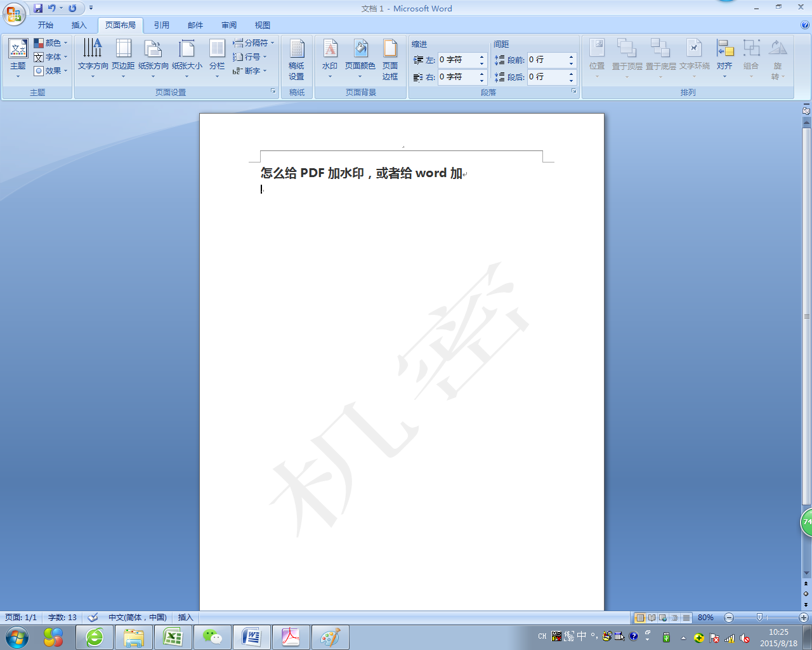
Task: Open Excel from the taskbar
Action: coord(173,637)
